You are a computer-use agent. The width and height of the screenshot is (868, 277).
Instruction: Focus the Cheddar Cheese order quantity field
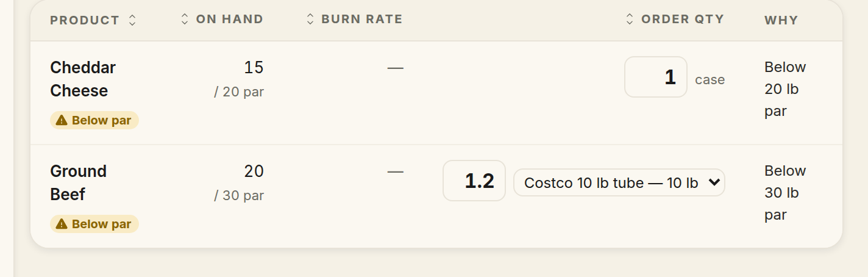click(x=656, y=77)
